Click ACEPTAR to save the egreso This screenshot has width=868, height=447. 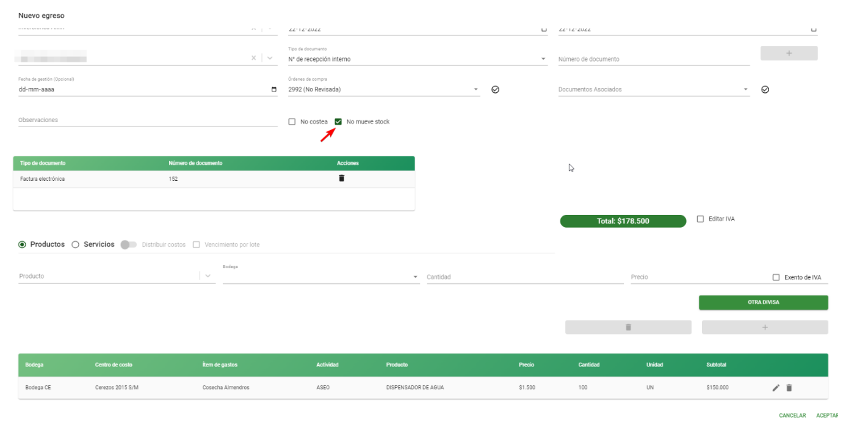click(x=828, y=415)
